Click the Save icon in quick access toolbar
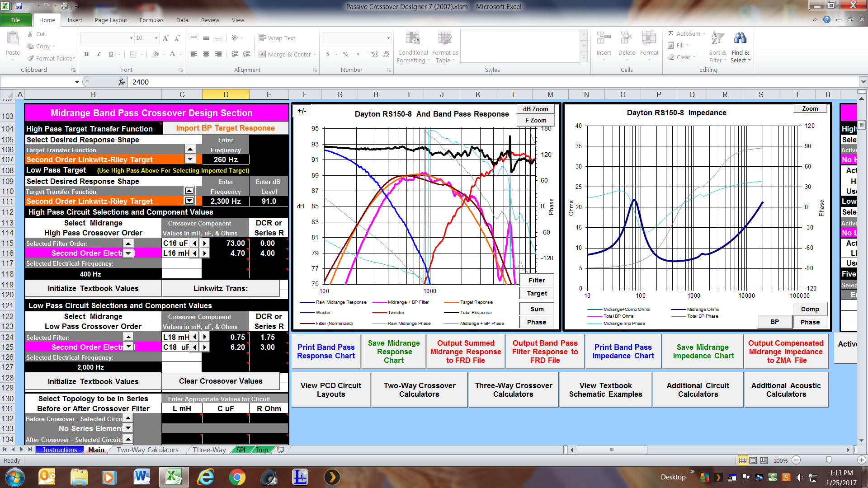 [x=19, y=6]
